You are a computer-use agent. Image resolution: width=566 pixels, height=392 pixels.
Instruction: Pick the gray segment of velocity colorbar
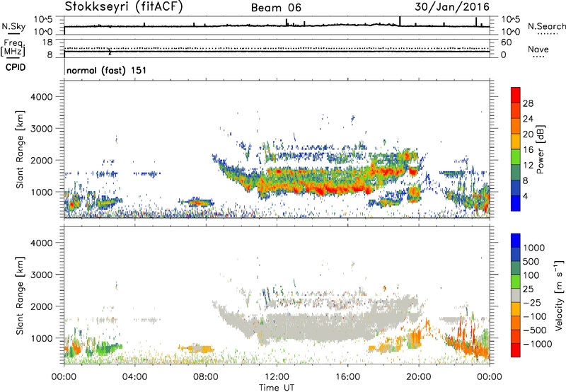click(516, 296)
